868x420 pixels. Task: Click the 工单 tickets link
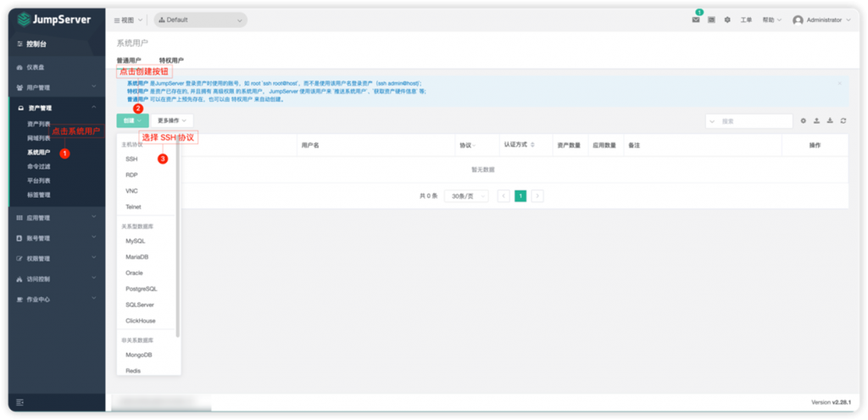pos(746,20)
